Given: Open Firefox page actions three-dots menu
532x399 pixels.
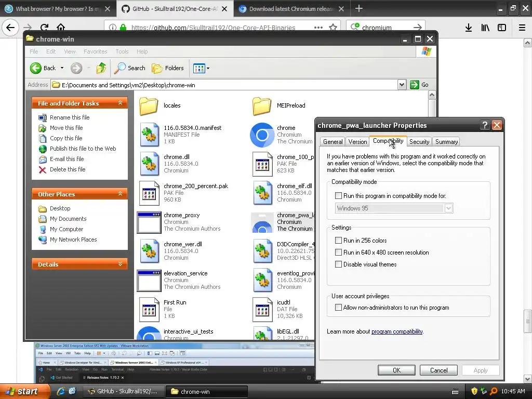Looking at the screenshot, I should (318, 28).
